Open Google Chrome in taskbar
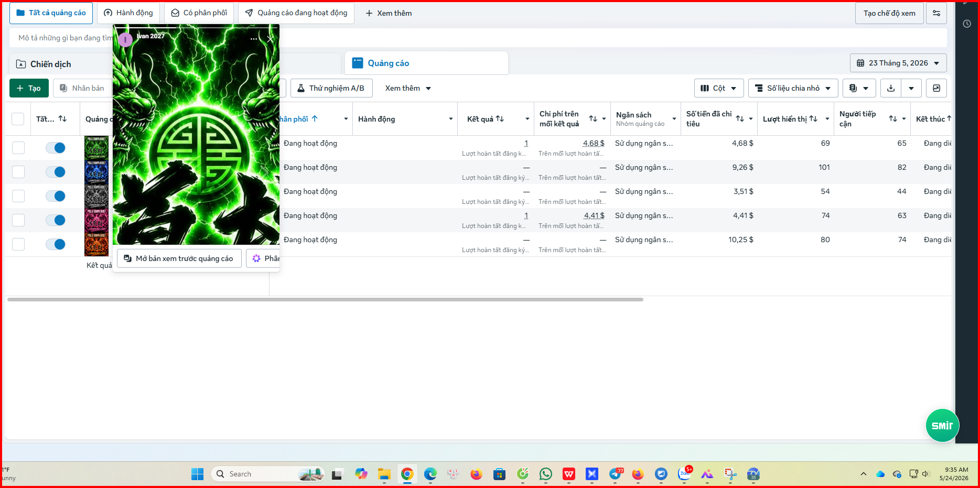The image size is (980, 488). point(407,474)
